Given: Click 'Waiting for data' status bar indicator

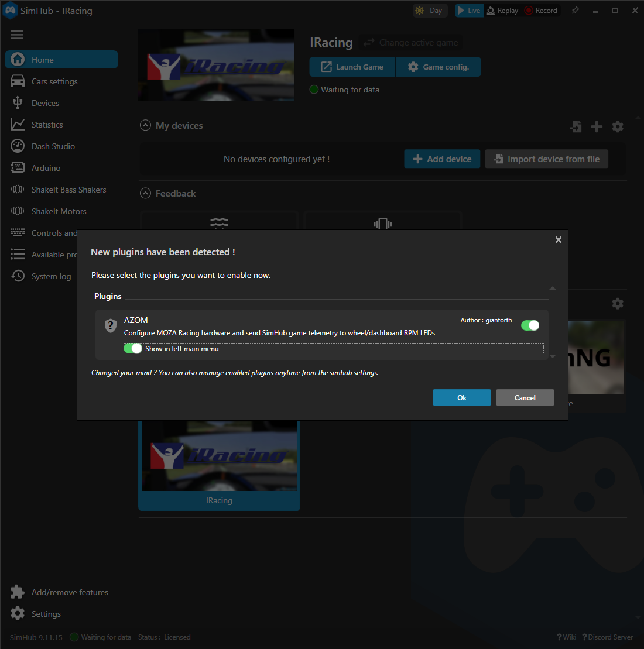Looking at the screenshot, I should tap(101, 637).
